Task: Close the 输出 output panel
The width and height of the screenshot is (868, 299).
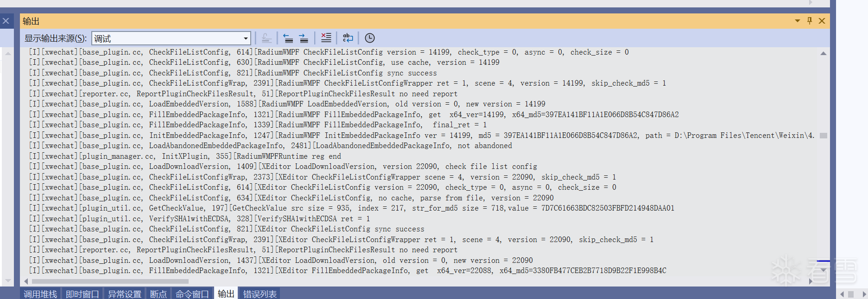Action: [x=822, y=21]
